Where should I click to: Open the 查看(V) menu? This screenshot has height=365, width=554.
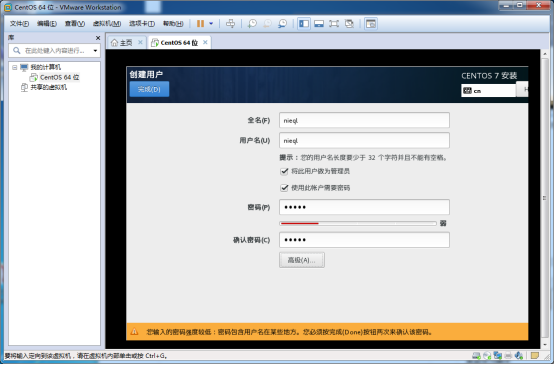tap(75, 24)
